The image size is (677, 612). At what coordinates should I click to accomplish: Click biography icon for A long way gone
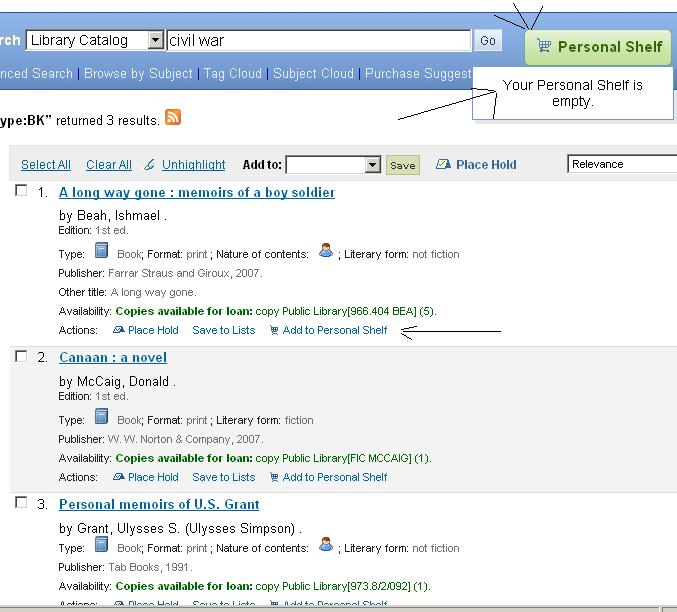tap(325, 252)
